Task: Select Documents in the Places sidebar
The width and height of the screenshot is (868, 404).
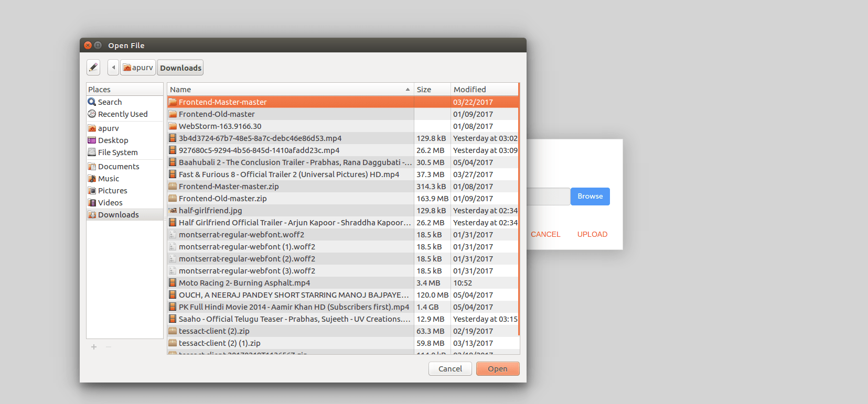Action: 125,167
